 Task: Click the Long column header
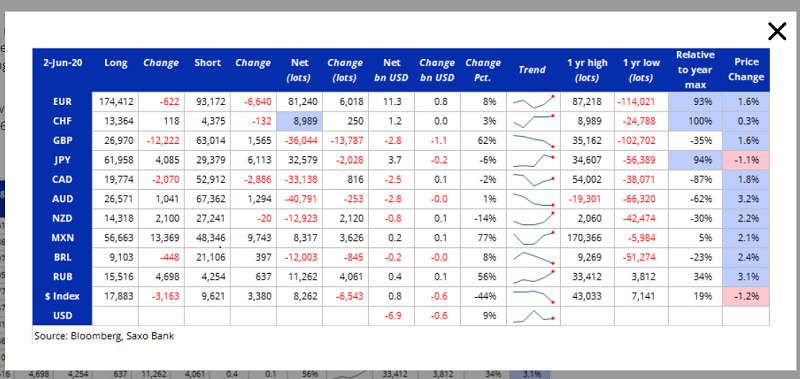[116, 63]
